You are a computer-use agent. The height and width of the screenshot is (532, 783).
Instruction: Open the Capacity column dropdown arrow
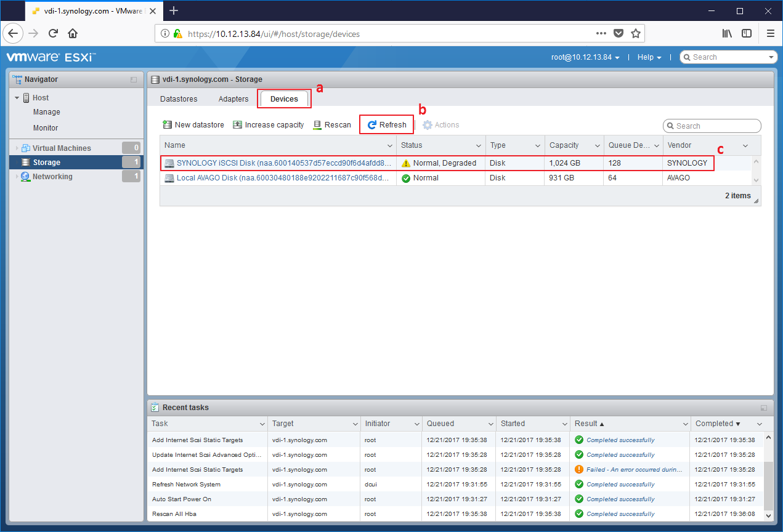[597, 146]
